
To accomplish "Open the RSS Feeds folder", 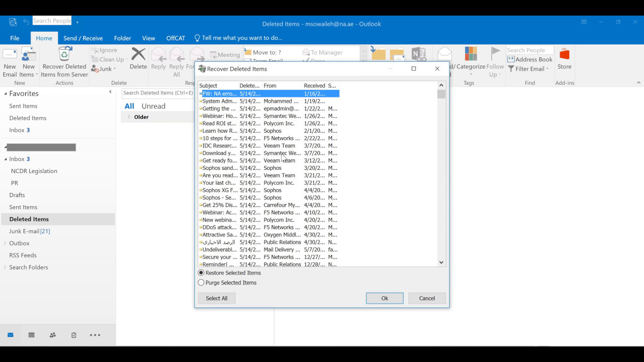I will click(x=23, y=255).
